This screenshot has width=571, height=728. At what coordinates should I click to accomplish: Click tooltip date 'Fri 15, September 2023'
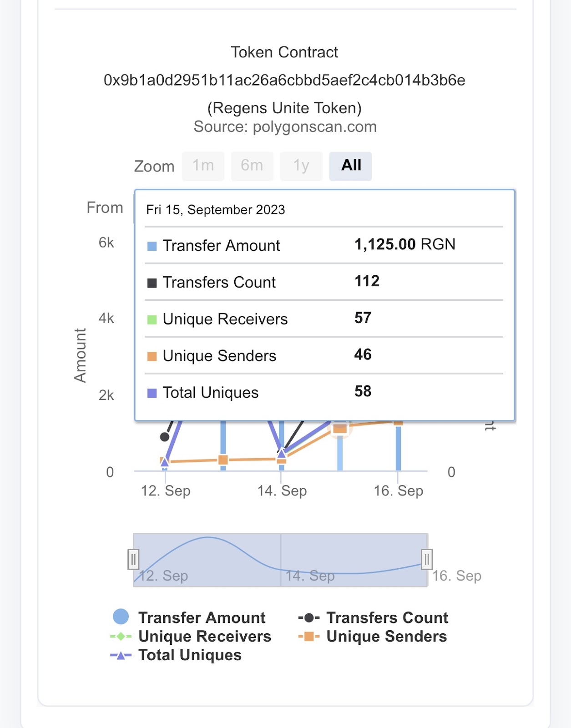click(216, 210)
